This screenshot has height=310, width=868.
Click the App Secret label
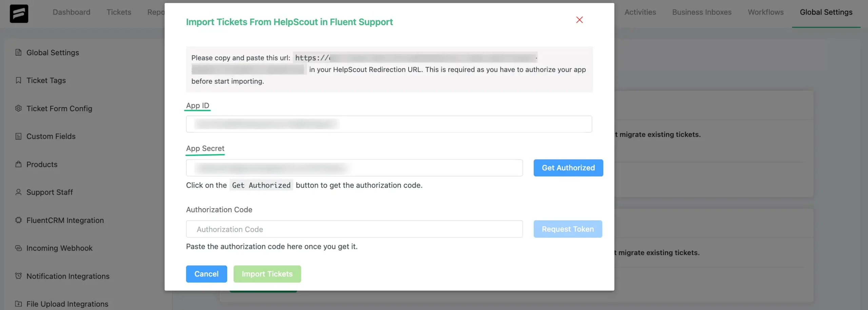205,149
